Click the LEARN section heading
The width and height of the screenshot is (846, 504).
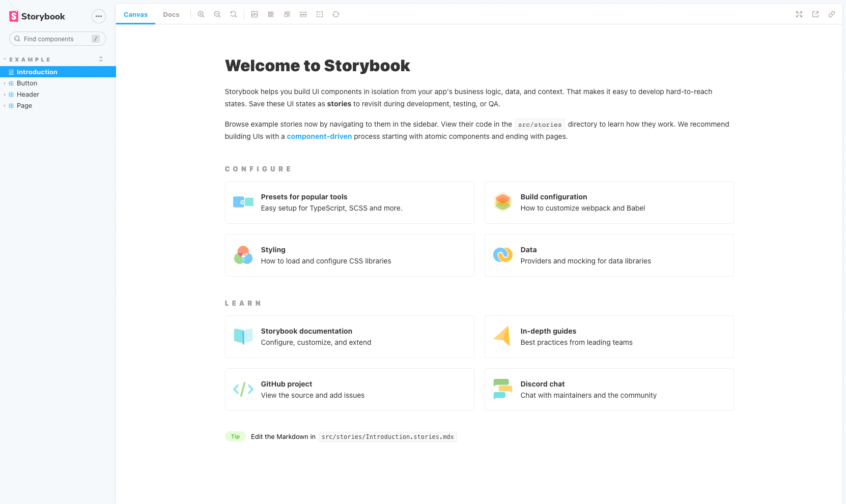pyautogui.click(x=243, y=303)
